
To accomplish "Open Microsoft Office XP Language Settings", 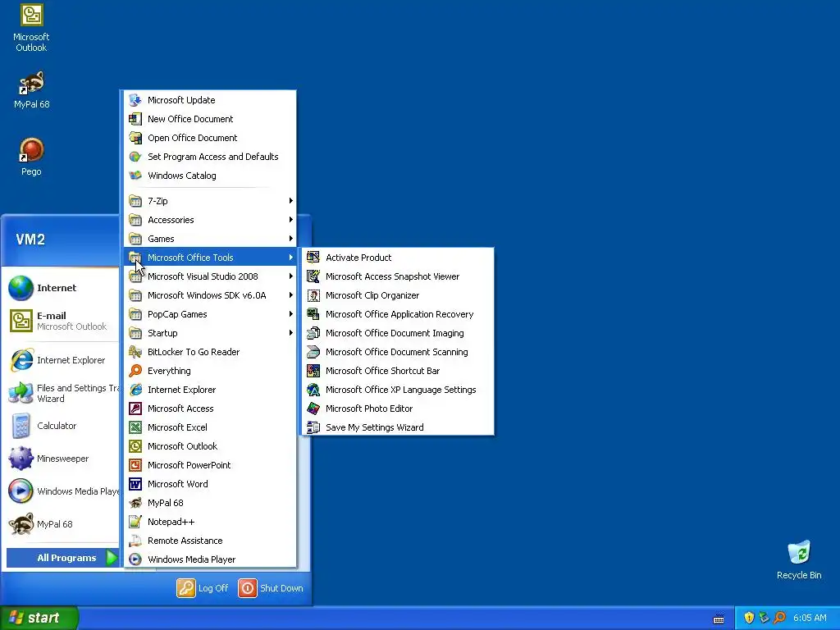I will click(x=398, y=390).
